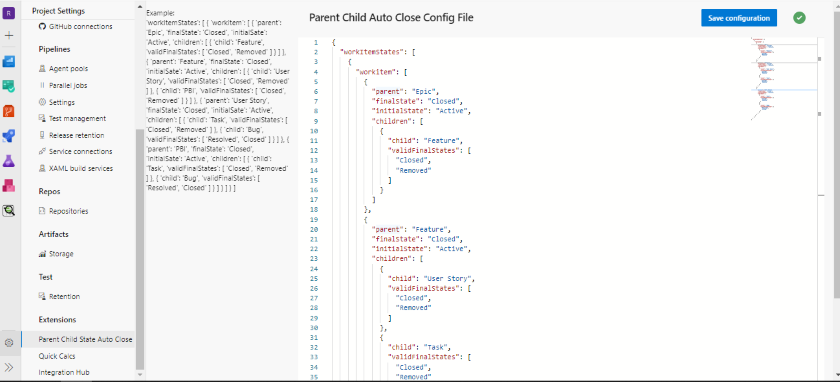Click the plus icon to add new

[9, 36]
